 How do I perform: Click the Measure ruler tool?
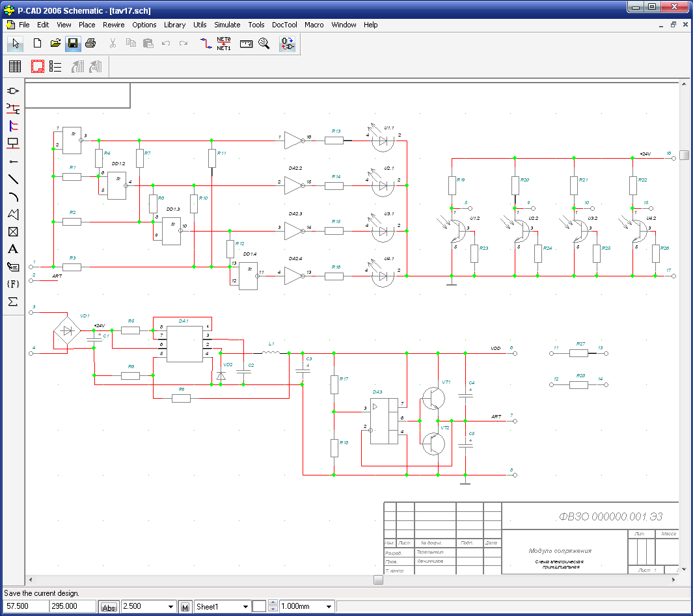tap(246, 44)
